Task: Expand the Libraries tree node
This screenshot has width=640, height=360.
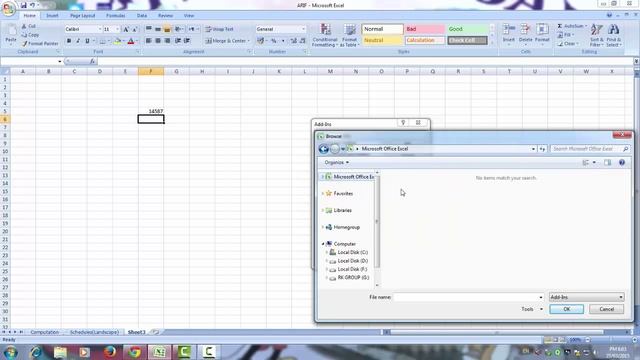Action: pyautogui.click(x=323, y=210)
